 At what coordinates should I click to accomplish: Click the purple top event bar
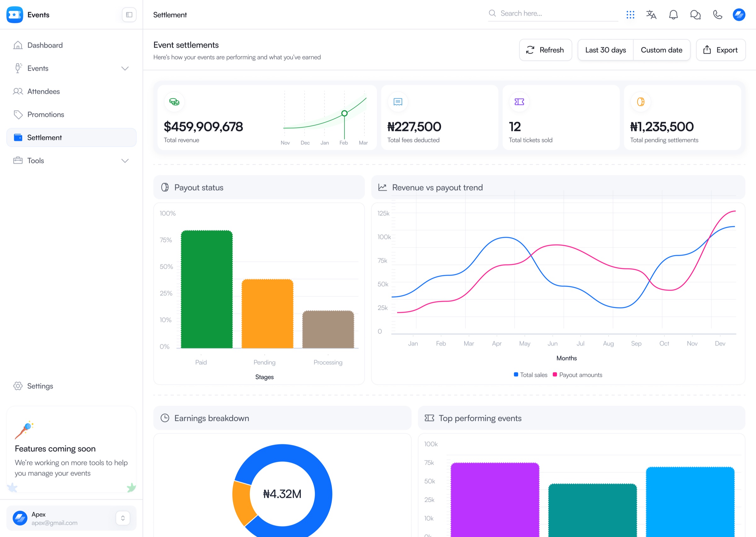coord(495,500)
